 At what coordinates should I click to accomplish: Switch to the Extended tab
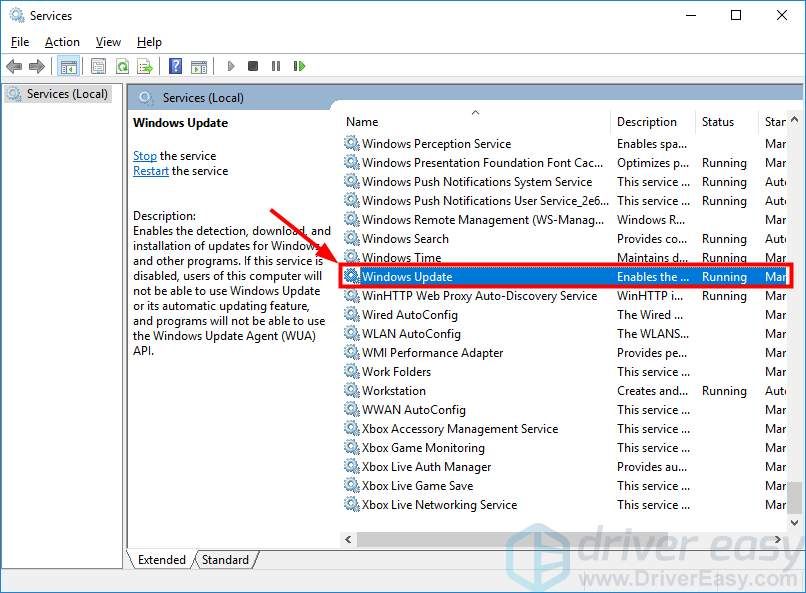tap(160, 560)
